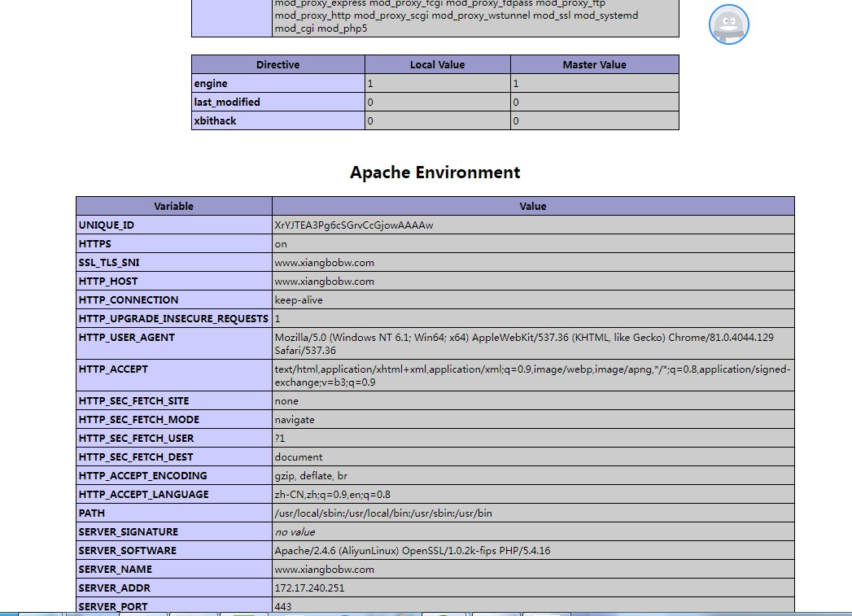Click the Master Value column header
The width and height of the screenshot is (852, 616).
click(594, 64)
